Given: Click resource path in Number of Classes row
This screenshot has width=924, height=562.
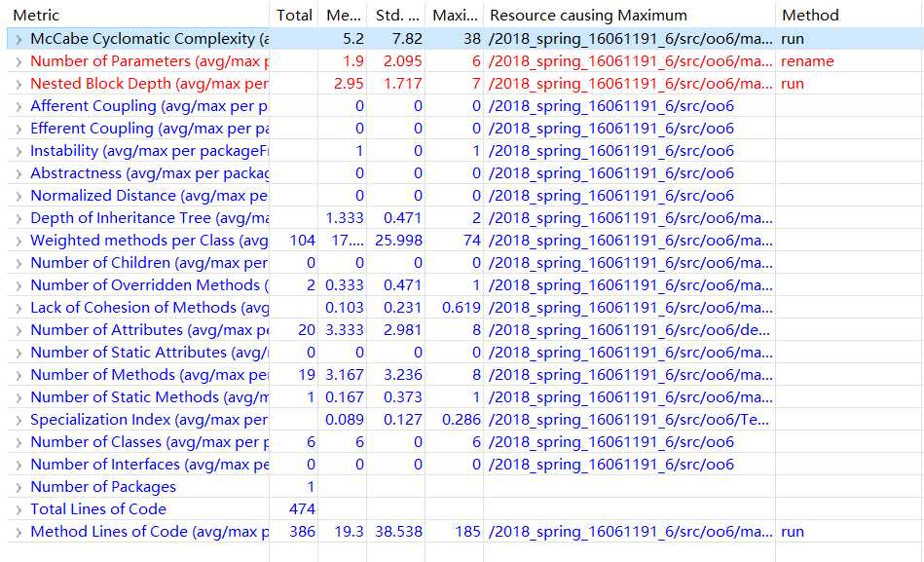Looking at the screenshot, I should (611, 442).
